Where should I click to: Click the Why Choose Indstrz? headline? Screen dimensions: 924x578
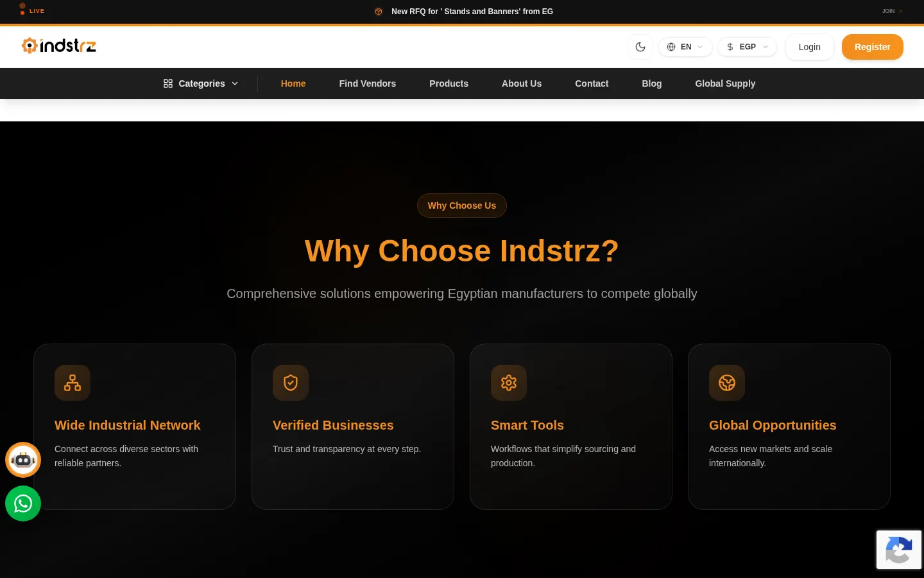click(x=462, y=250)
